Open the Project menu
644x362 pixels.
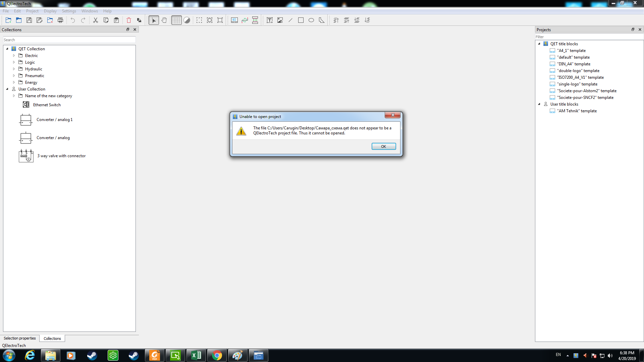[32, 11]
